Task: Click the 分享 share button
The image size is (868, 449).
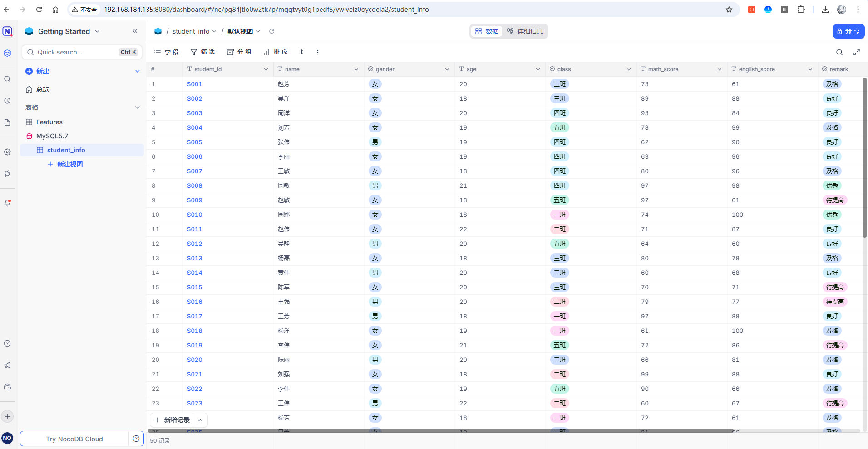Action: coord(848,31)
